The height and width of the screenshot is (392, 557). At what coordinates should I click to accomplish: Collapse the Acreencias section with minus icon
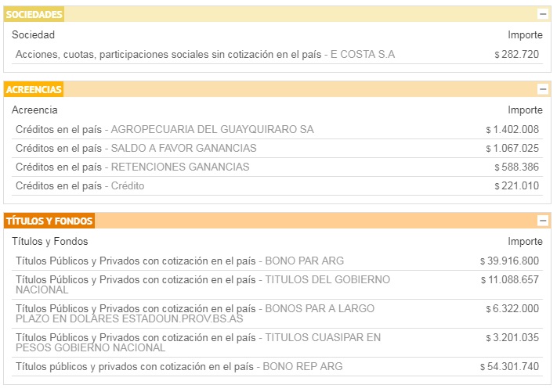point(542,89)
